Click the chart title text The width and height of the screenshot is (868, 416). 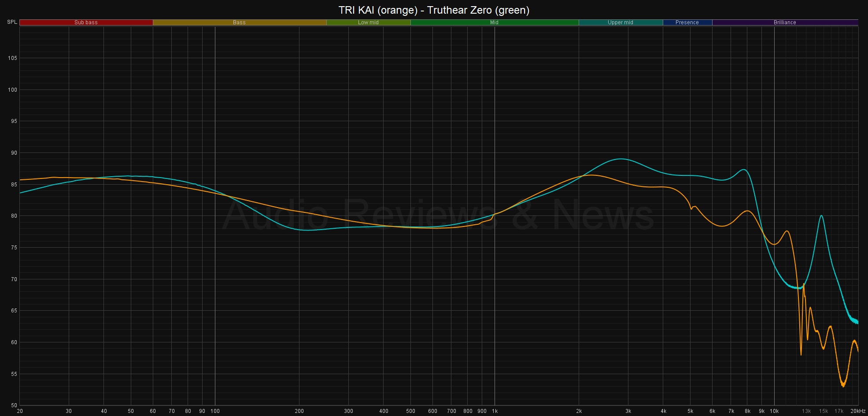[x=434, y=10]
